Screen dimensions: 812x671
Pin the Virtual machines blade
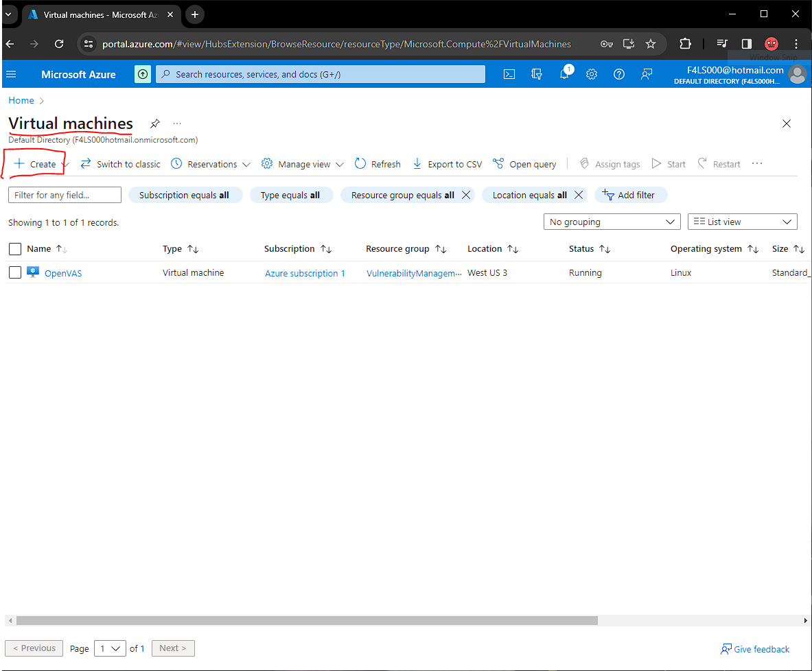coord(155,123)
